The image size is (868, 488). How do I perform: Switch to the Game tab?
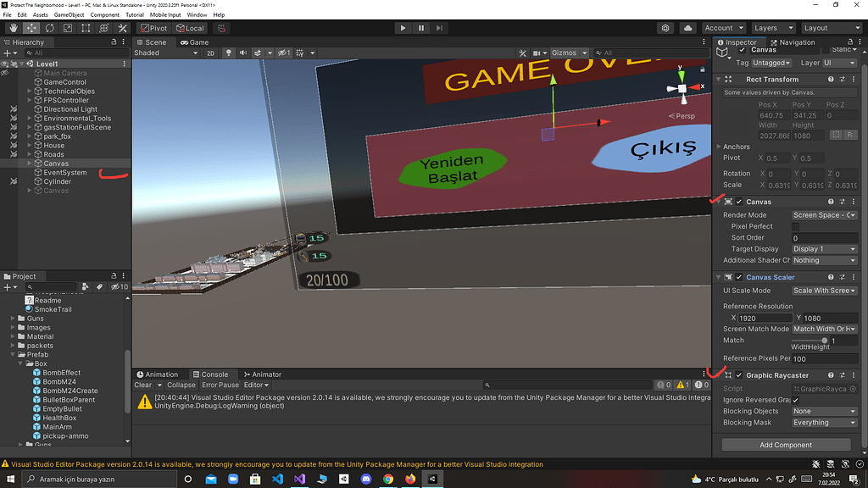coord(193,42)
